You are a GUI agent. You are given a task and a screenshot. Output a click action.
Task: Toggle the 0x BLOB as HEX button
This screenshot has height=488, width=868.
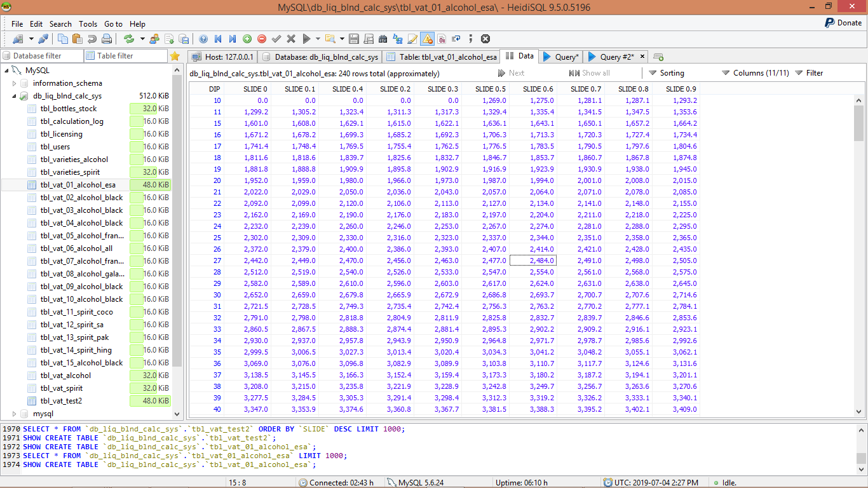[442, 39]
